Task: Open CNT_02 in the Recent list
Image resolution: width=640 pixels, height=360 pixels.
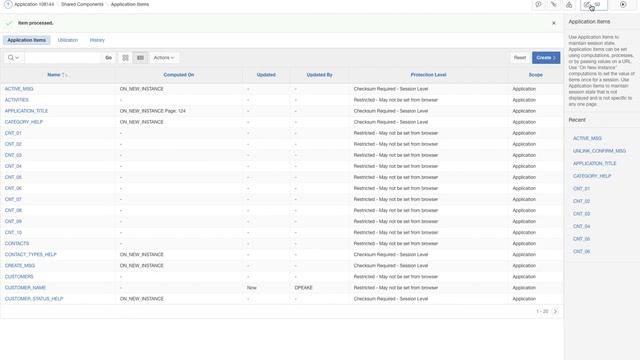Action: click(x=581, y=201)
